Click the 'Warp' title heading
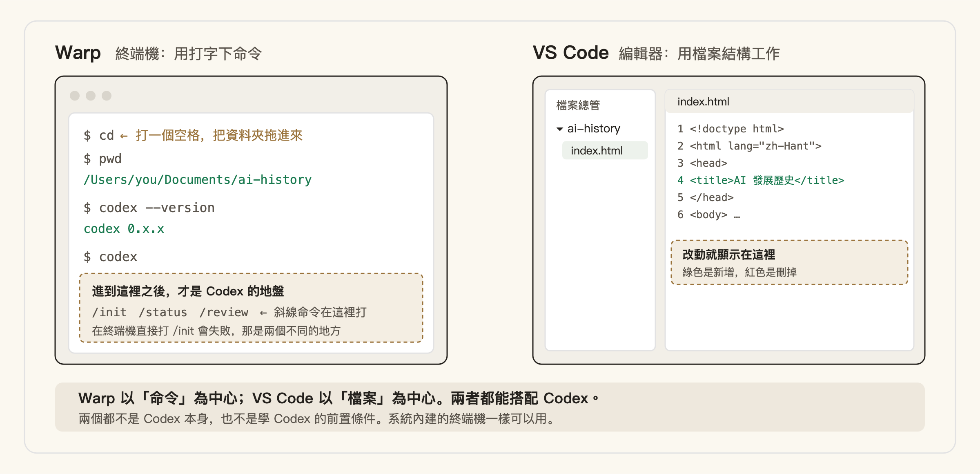This screenshot has height=474, width=980. tap(78, 53)
